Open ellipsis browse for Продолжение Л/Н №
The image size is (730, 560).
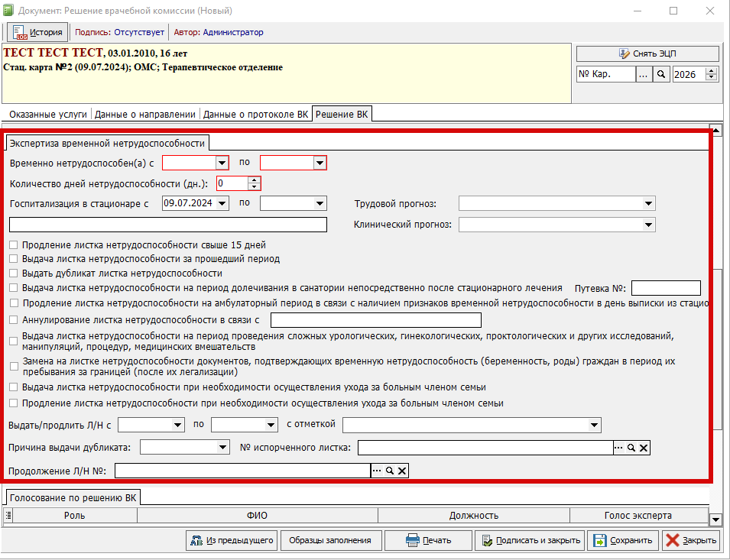point(377,471)
